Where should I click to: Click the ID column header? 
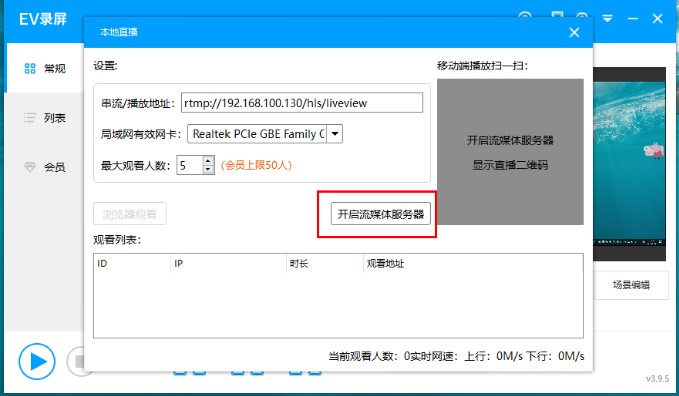[132, 263]
